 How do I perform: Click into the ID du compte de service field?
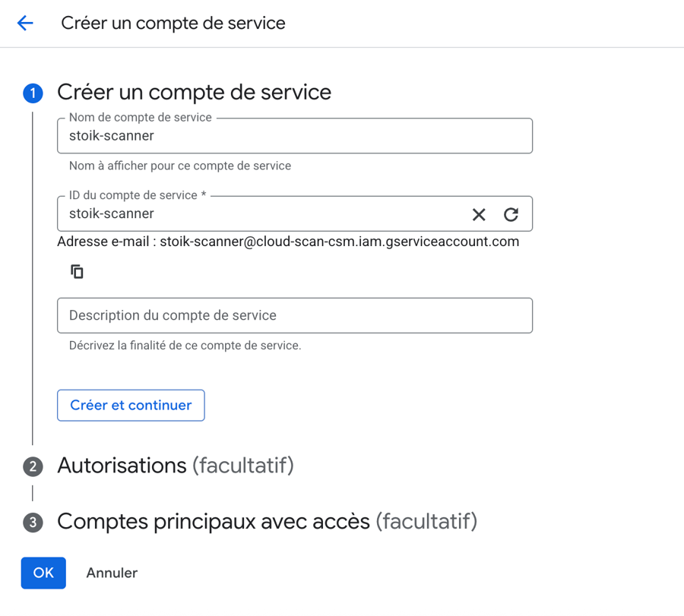click(258, 214)
